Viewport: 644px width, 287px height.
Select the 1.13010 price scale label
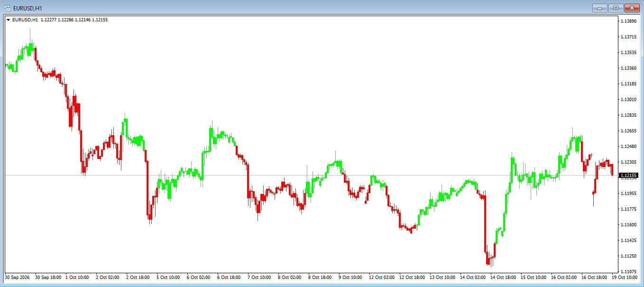point(629,100)
